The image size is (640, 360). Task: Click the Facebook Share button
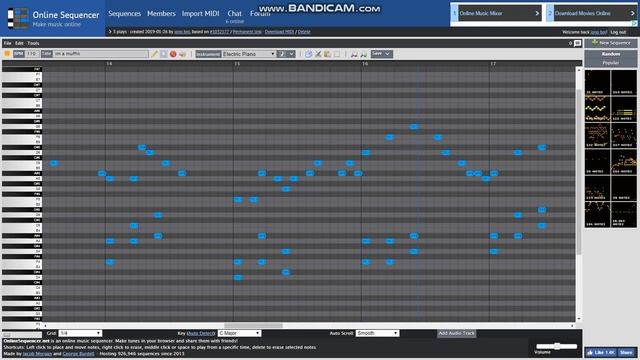[626, 352]
